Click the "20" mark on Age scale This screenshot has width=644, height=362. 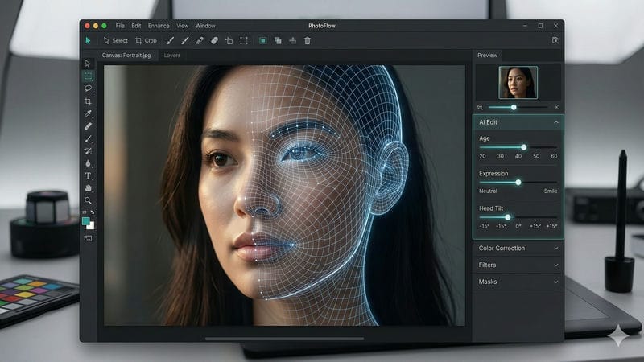(x=482, y=156)
